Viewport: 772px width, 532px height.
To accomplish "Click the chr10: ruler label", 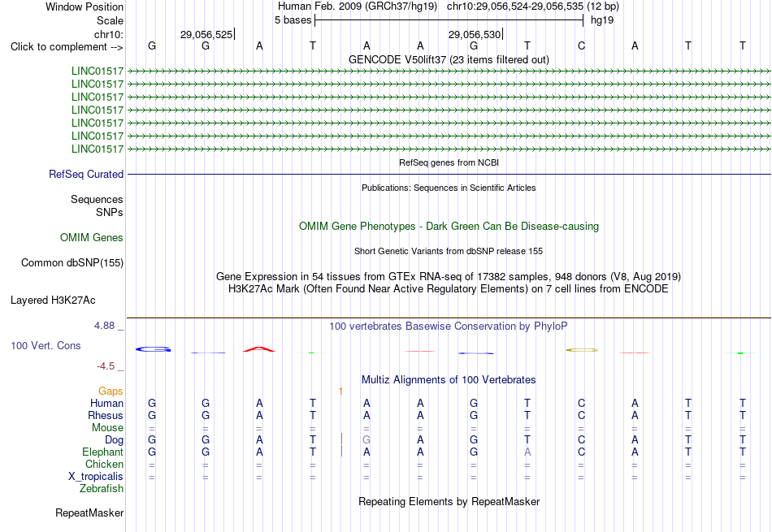I will (x=109, y=34).
